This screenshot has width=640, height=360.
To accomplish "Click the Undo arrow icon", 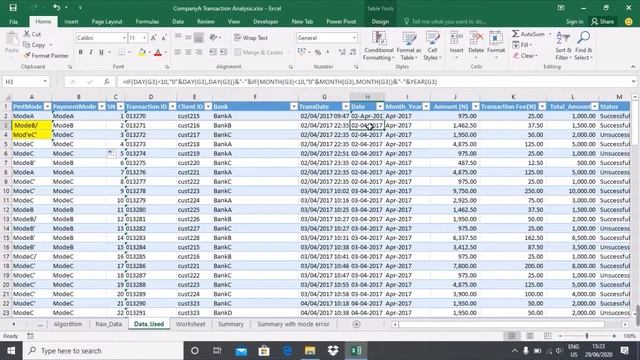I will coord(57,8).
